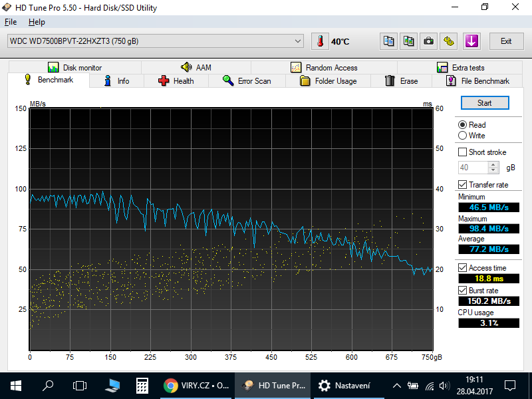Open the Health tab
Screen dimensions: 532x399
pos(176,81)
